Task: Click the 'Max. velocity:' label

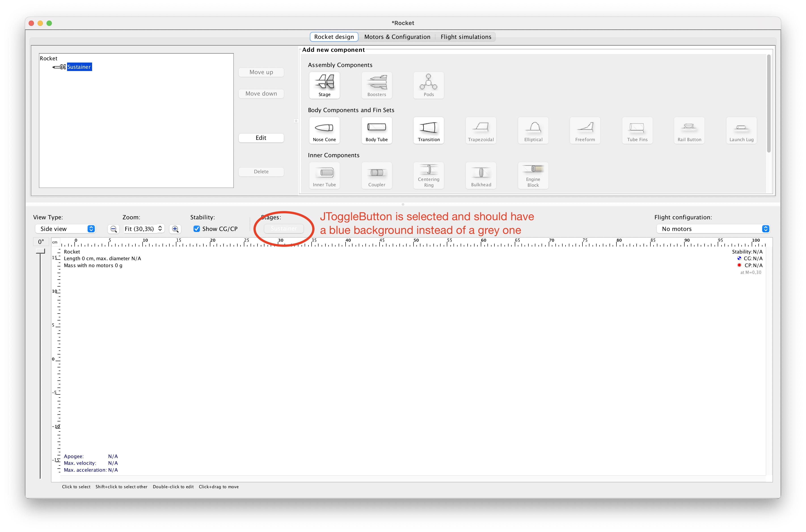Action: 80,463
